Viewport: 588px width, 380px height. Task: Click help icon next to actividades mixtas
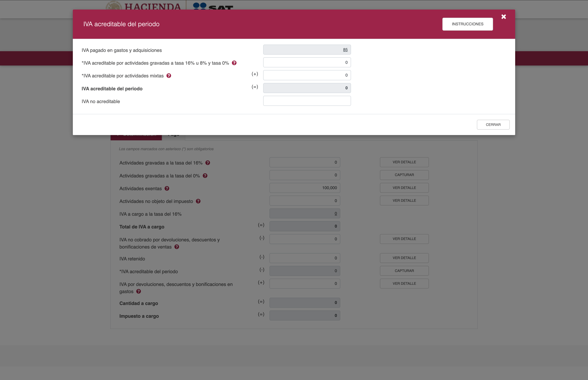(x=169, y=76)
